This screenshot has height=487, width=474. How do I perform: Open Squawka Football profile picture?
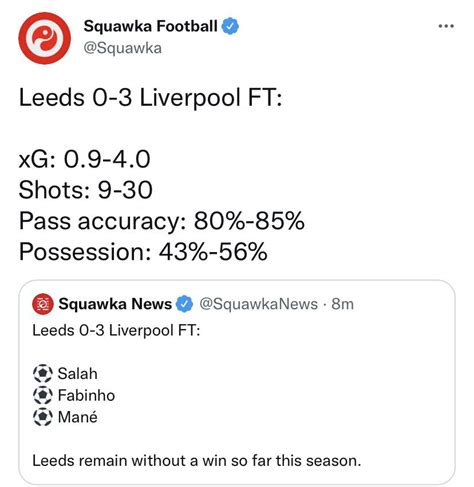44,38
